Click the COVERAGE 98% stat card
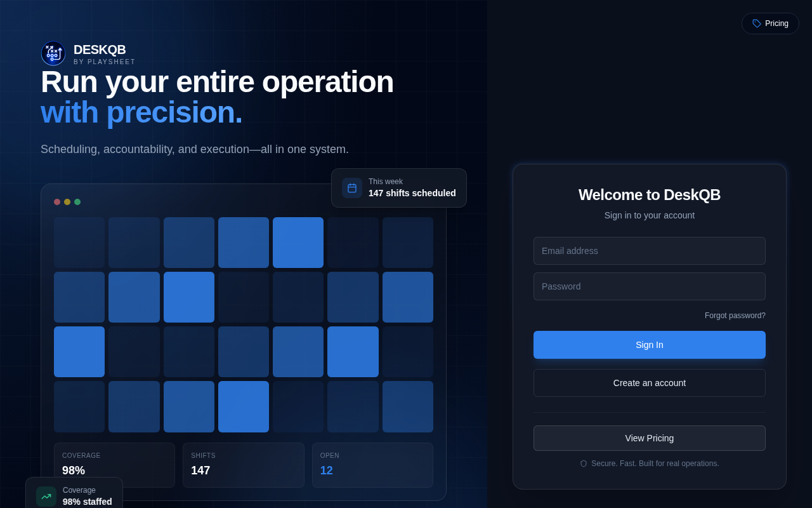This screenshot has width=812, height=508. 114,465
